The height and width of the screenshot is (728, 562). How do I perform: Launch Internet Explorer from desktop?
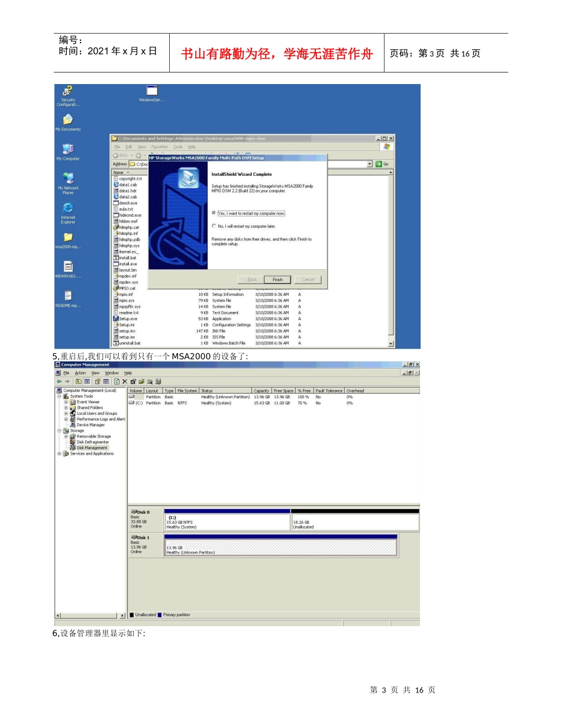pos(68,208)
